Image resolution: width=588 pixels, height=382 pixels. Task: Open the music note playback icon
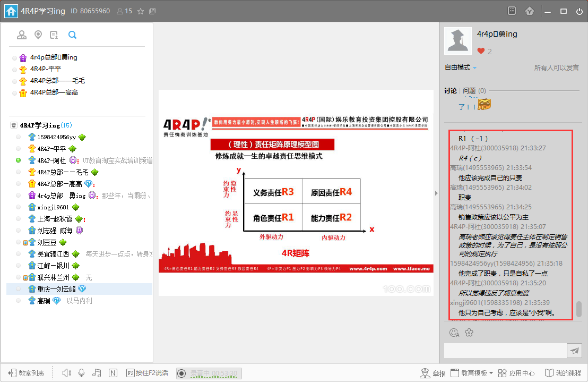97,373
